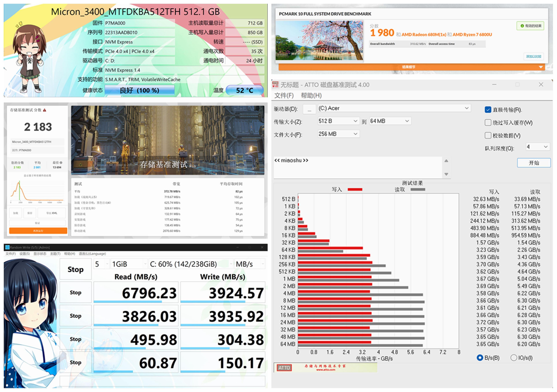Open the 文件大小 256 MB dropdown

[339, 134]
